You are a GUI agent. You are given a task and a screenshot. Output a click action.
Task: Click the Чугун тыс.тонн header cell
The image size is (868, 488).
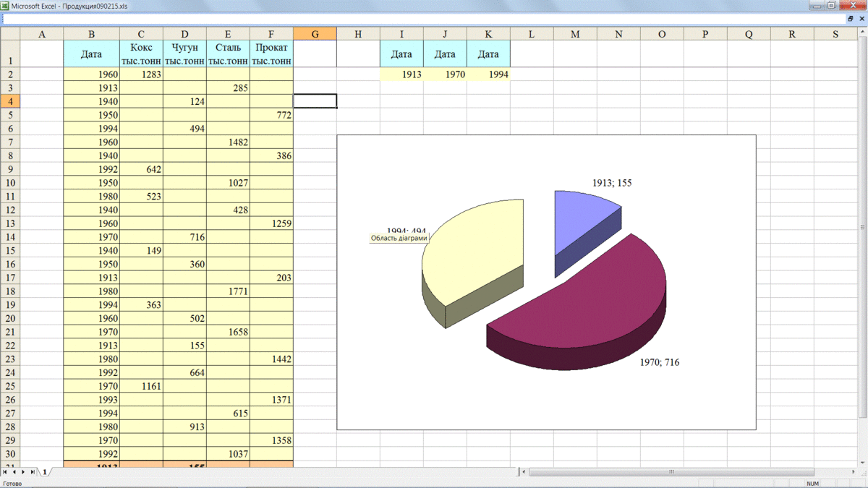point(184,54)
